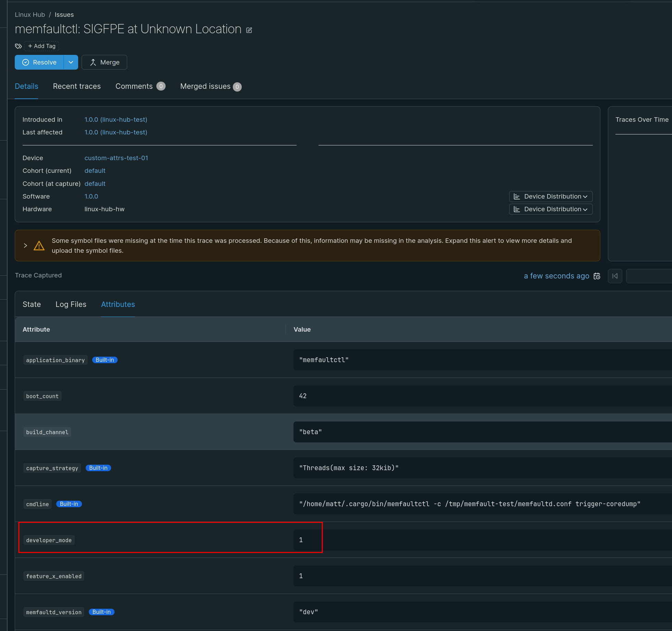Switch to the Log Files tab

pos(71,305)
